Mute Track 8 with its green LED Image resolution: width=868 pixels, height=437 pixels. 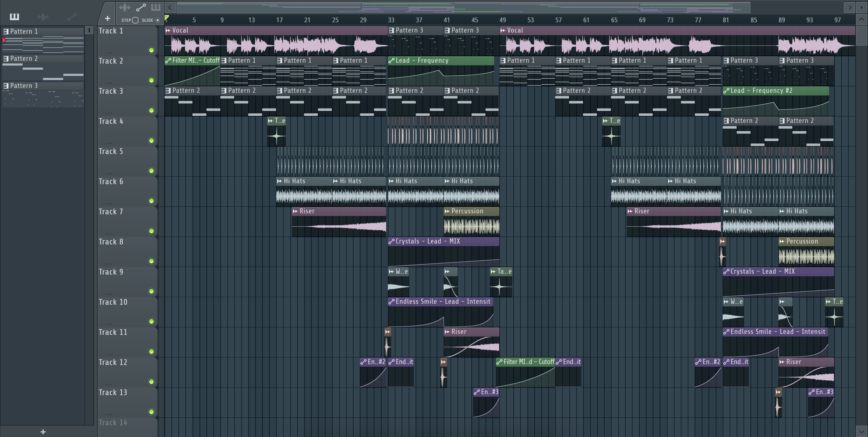tap(152, 261)
